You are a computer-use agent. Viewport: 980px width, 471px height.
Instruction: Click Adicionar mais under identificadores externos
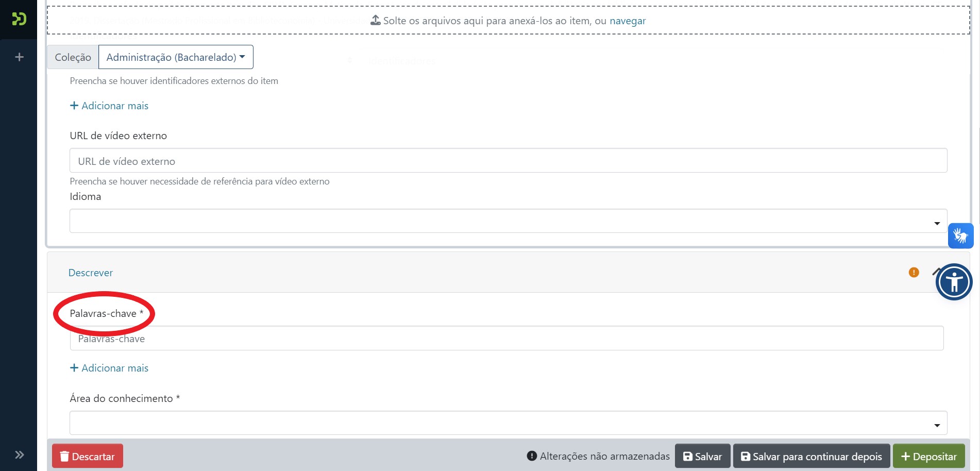pyautogui.click(x=109, y=106)
